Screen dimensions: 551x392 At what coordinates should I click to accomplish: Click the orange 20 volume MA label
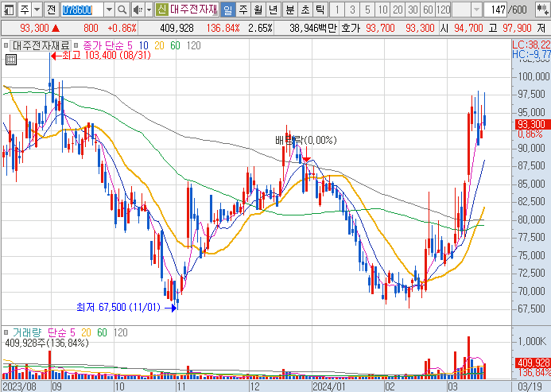86,332
